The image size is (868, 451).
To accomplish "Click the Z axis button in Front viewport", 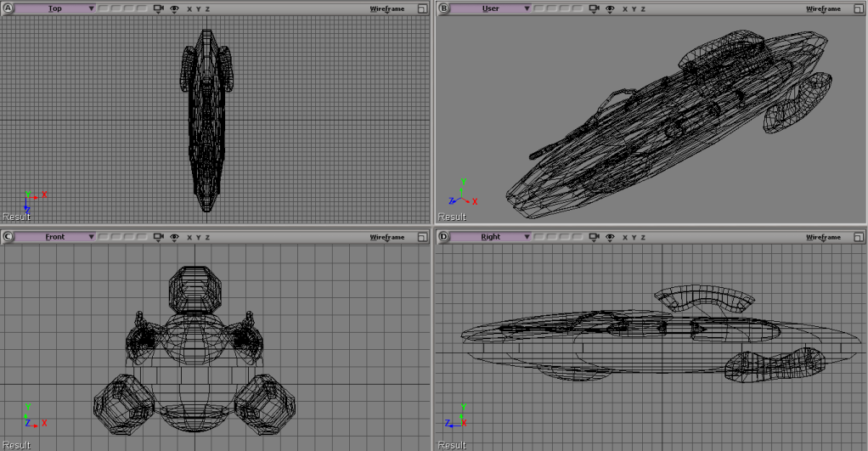I will pyautogui.click(x=207, y=238).
